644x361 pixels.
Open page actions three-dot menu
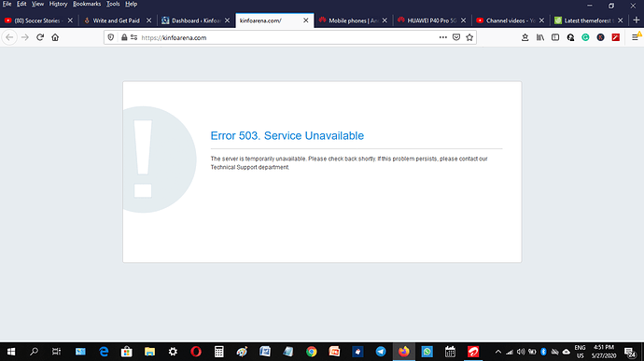coord(442,37)
